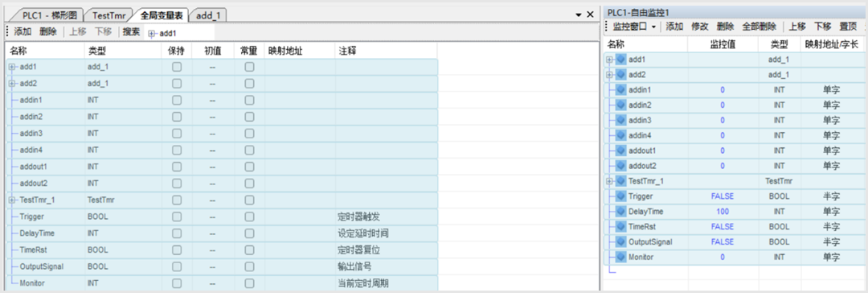Select the 设定延时时间 comment cell
Image resolution: width=868 pixels, height=293 pixels.
pyautogui.click(x=386, y=233)
